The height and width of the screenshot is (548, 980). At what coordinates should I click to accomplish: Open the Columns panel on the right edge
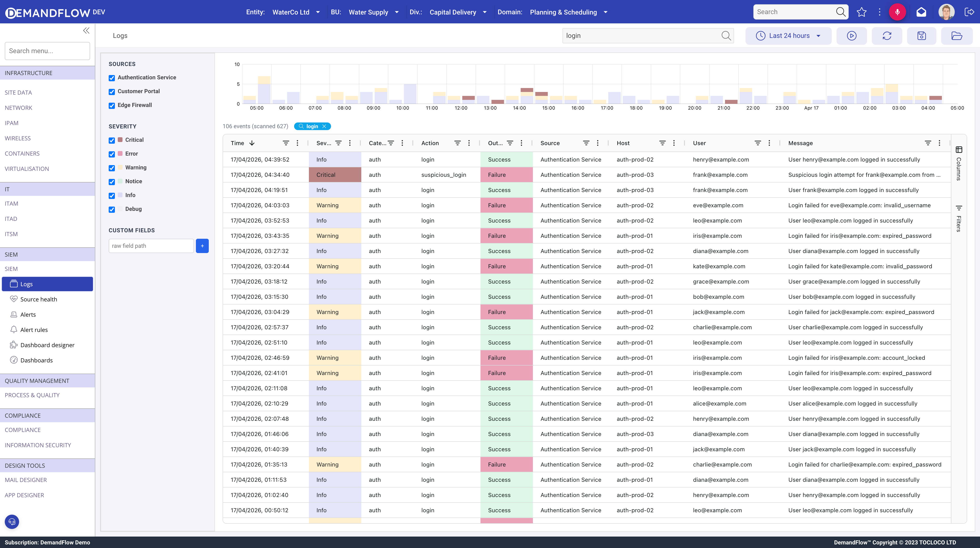click(959, 163)
